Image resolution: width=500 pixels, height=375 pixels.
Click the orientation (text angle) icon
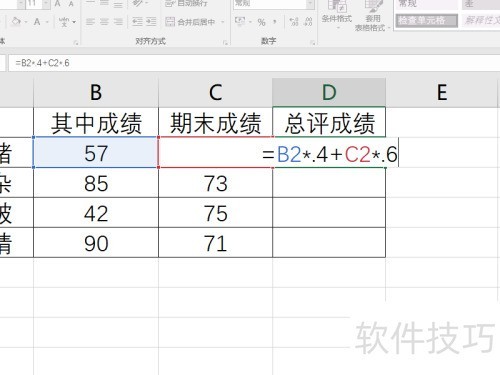tap(138, 4)
